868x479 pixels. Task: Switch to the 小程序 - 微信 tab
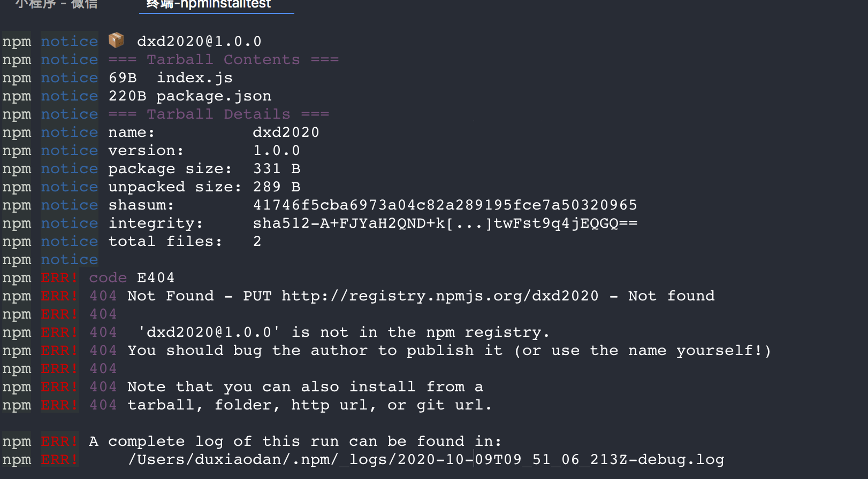click(57, 4)
